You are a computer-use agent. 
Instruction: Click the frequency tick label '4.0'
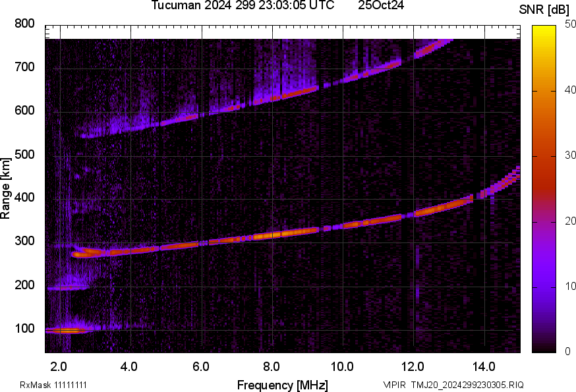coord(129,367)
